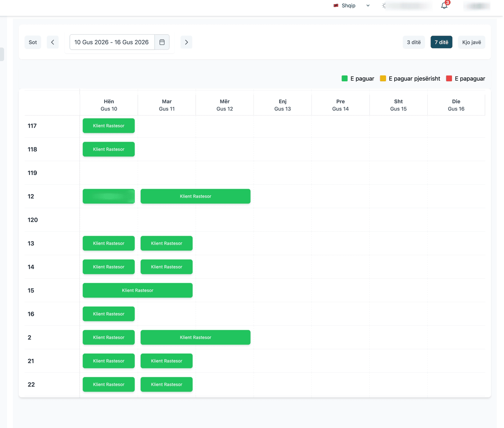This screenshot has width=504, height=428.
Task: Click the Albanian flag icon
Action: click(x=336, y=6)
